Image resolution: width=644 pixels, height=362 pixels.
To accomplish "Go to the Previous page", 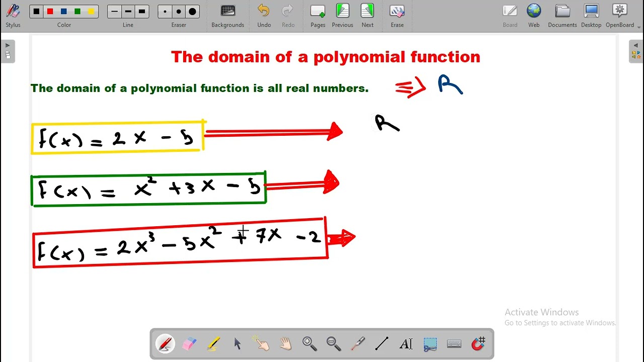I will [342, 16].
